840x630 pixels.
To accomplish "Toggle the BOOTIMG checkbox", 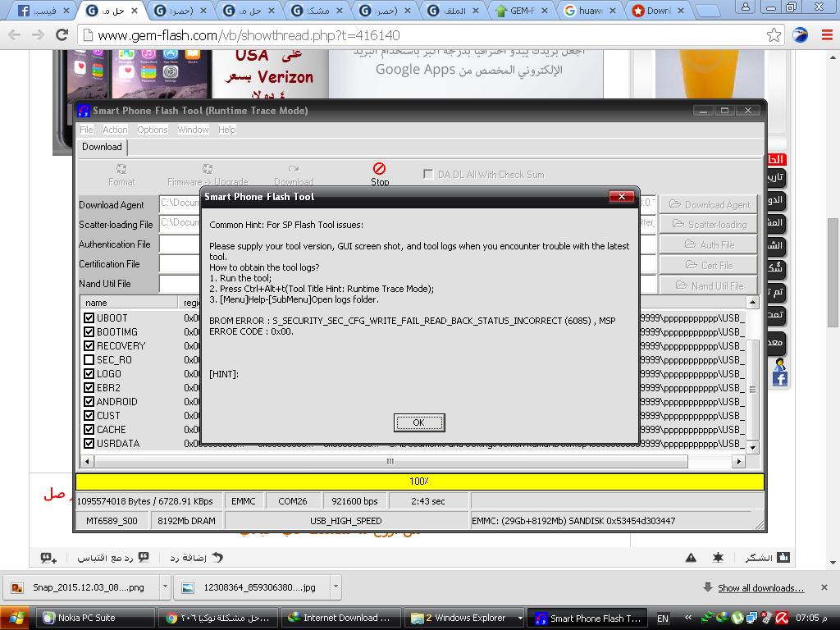I will pyautogui.click(x=89, y=331).
